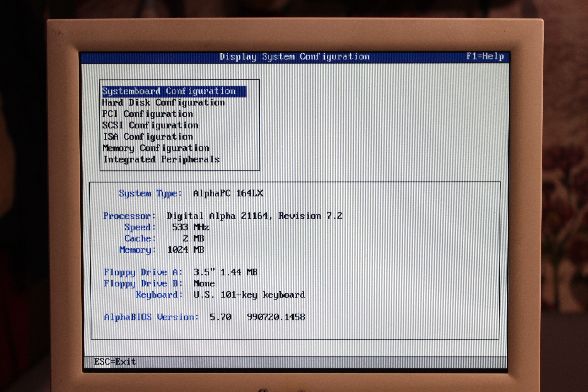Open Integrated Peripherals entry

click(162, 159)
